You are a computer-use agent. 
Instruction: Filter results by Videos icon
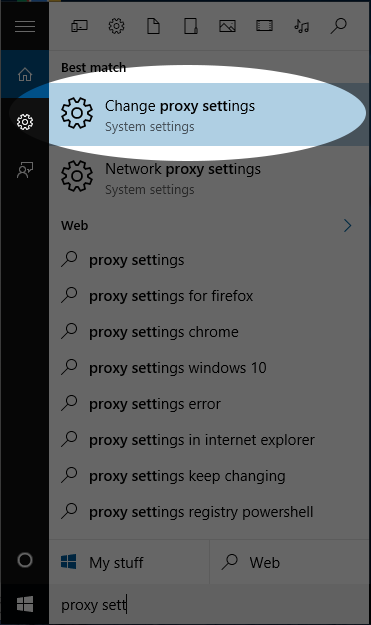coord(265,27)
